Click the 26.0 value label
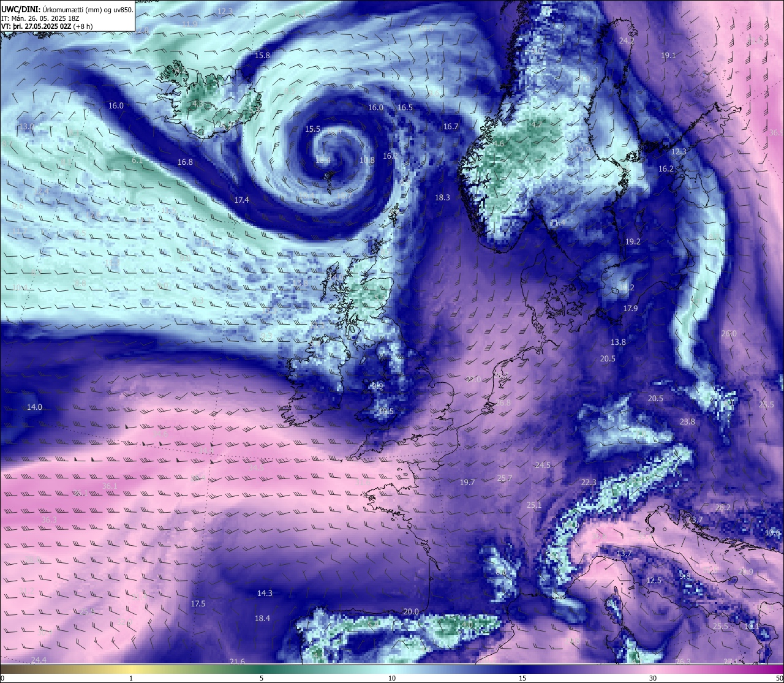The width and height of the screenshot is (784, 683). 728,333
